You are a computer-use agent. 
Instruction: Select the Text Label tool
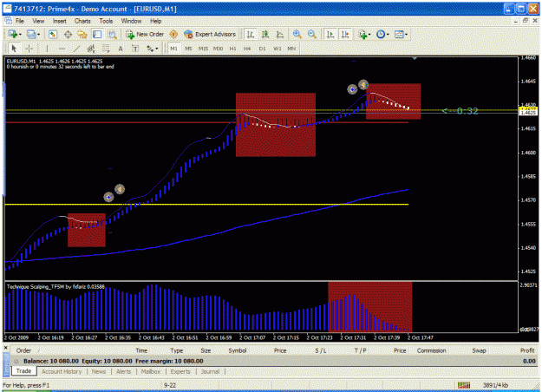135,49
